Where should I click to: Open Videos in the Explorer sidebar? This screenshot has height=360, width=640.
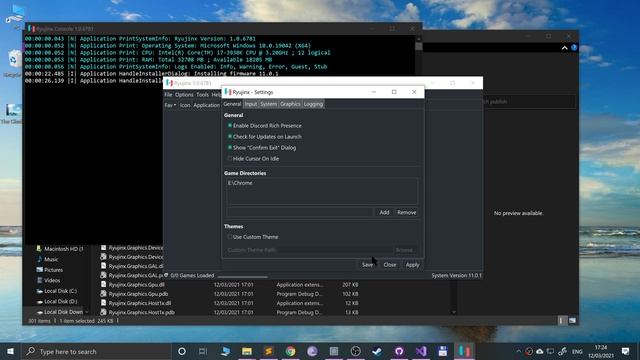click(52, 280)
